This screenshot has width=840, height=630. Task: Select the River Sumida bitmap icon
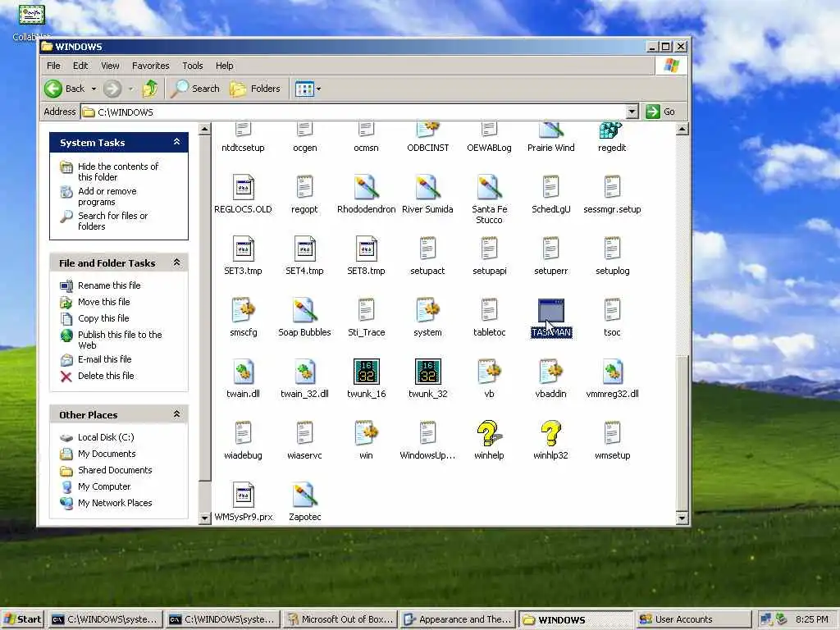coord(427,188)
